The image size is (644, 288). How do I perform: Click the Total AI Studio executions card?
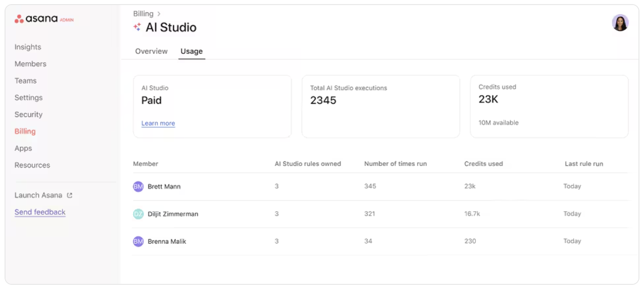coord(380,107)
